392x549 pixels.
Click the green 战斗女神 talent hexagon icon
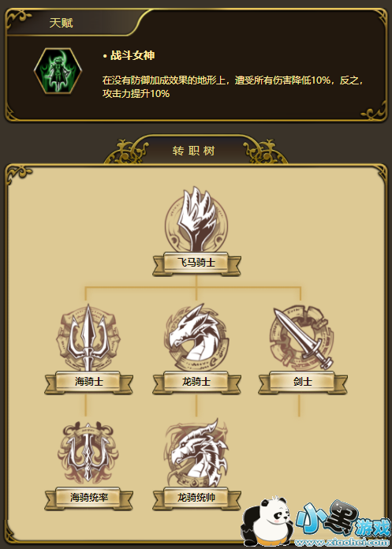[58, 71]
